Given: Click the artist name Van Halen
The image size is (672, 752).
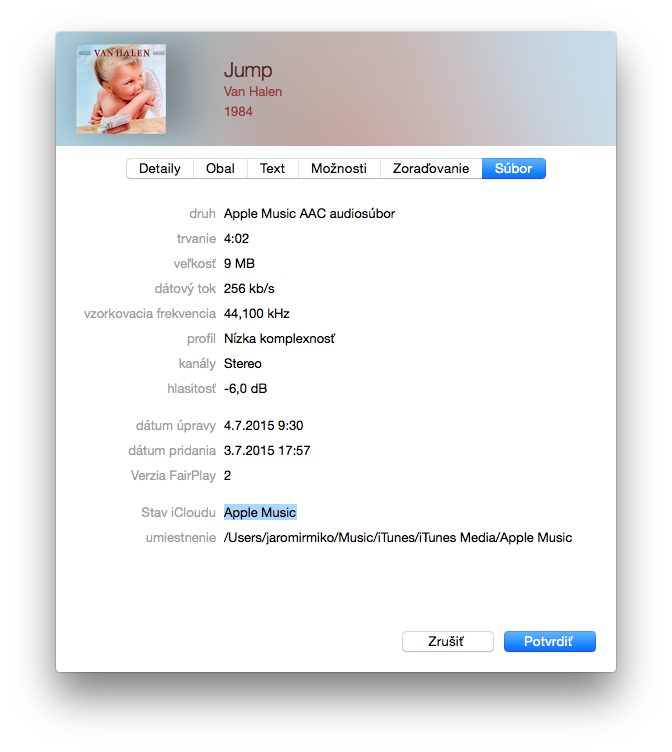Looking at the screenshot, I should point(253,91).
